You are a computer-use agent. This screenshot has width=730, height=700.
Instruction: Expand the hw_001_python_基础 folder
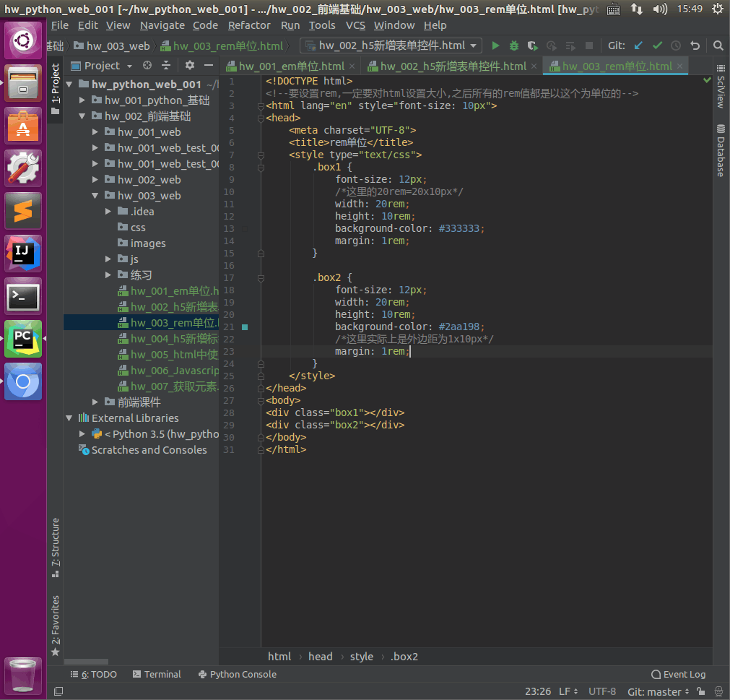point(83,100)
